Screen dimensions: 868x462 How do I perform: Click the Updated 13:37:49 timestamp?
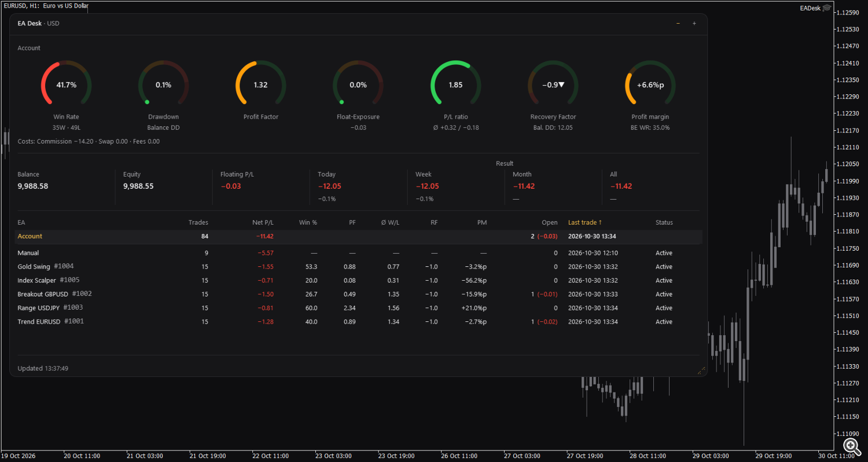pos(43,368)
